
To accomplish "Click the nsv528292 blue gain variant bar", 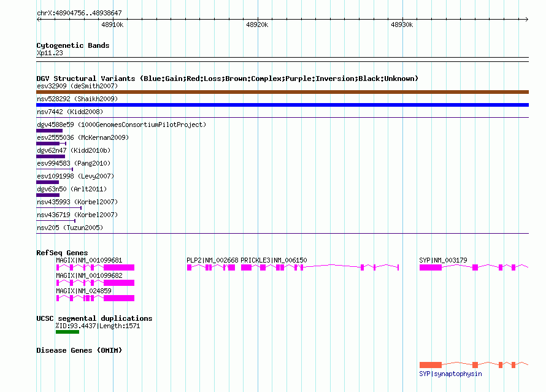I will click(282, 105).
